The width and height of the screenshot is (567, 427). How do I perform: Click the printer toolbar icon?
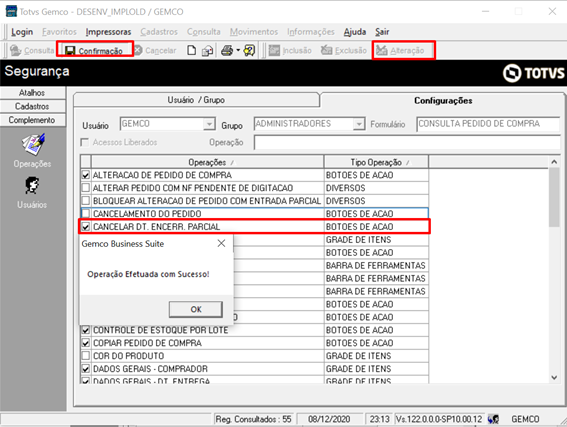tap(227, 50)
